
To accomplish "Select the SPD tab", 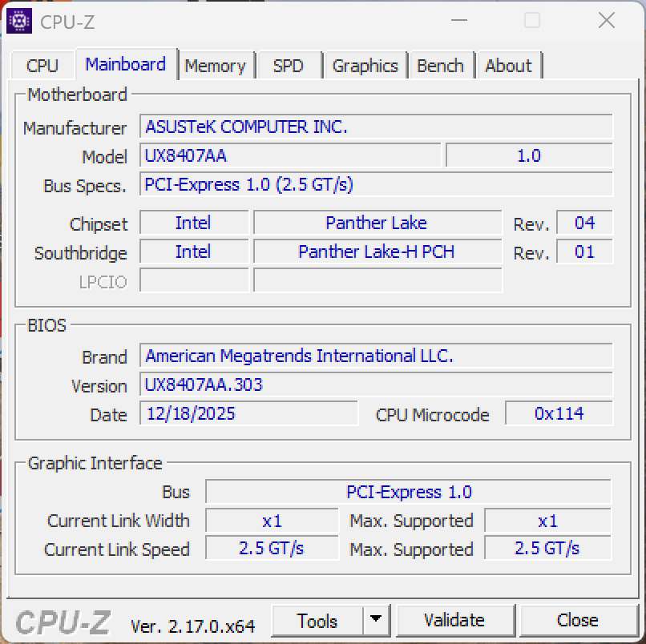I will point(288,66).
